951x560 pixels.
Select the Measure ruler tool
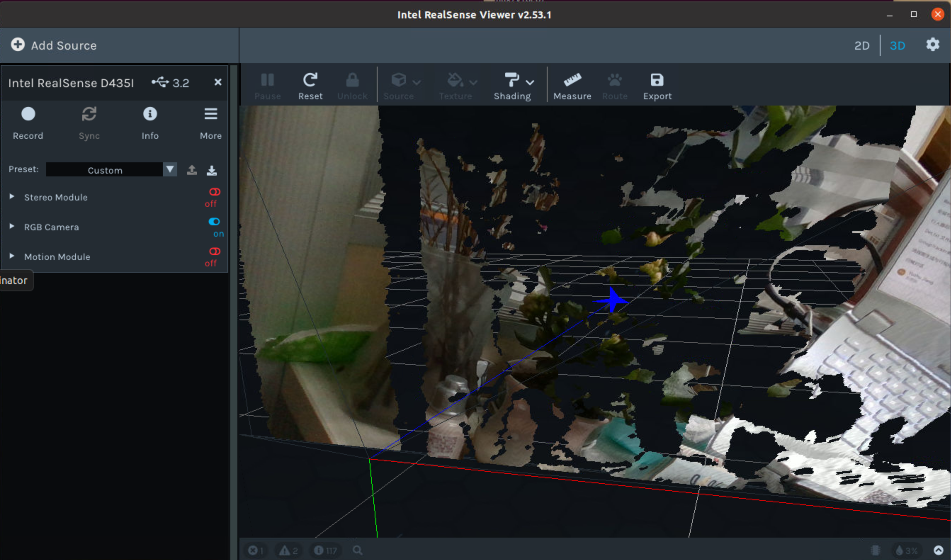tap(572, 80)
